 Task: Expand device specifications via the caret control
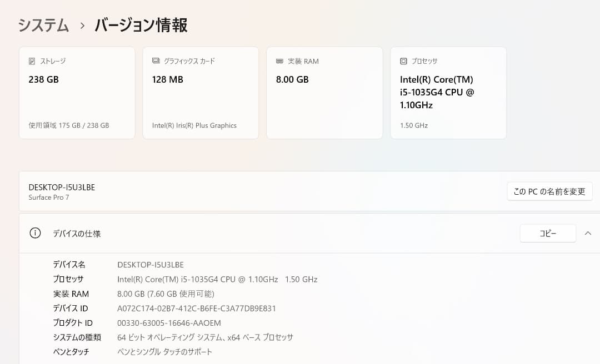tap(588, 234)
